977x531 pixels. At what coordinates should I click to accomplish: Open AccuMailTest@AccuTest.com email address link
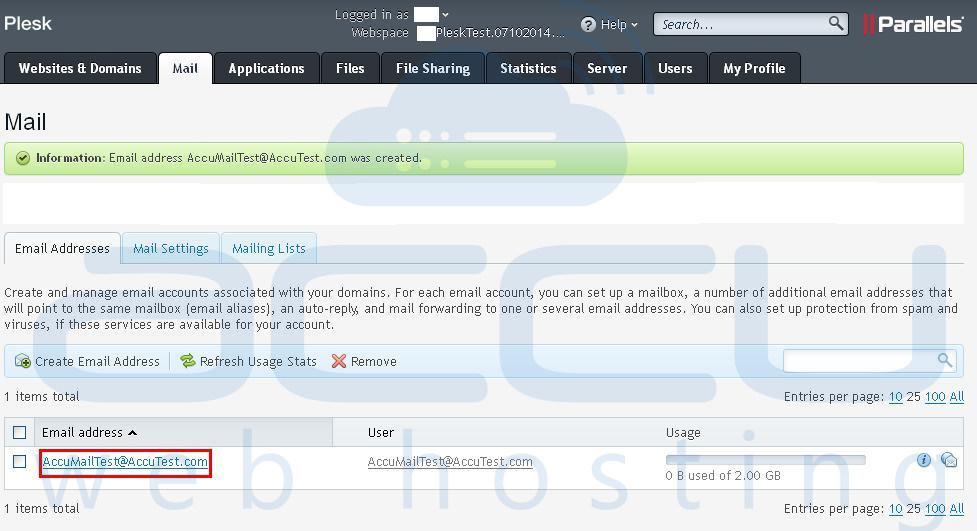tap(125, 461)
